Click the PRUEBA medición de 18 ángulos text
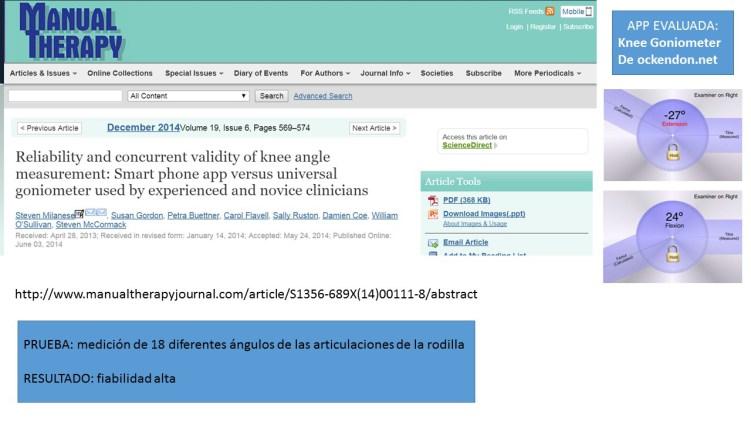The height and width of the screenshot is (422, 751). coord(244,344)
